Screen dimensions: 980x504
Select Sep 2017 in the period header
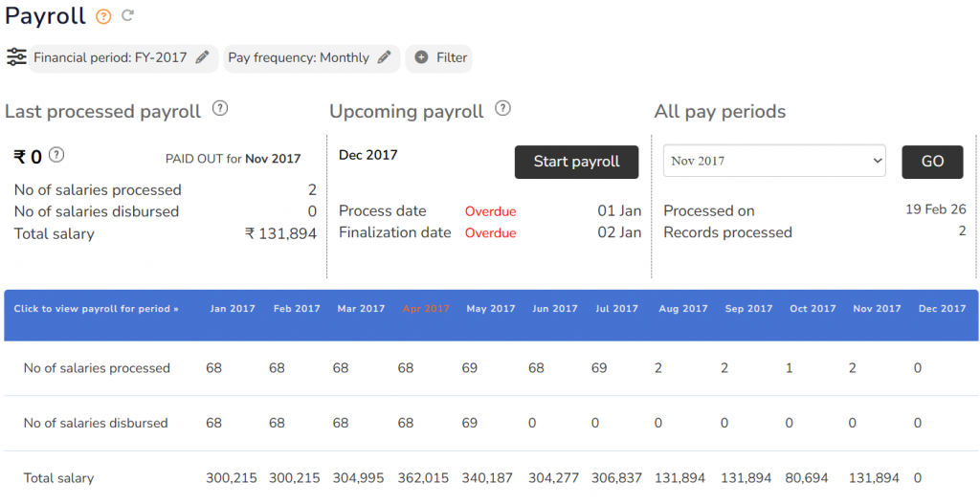(748, 309)
